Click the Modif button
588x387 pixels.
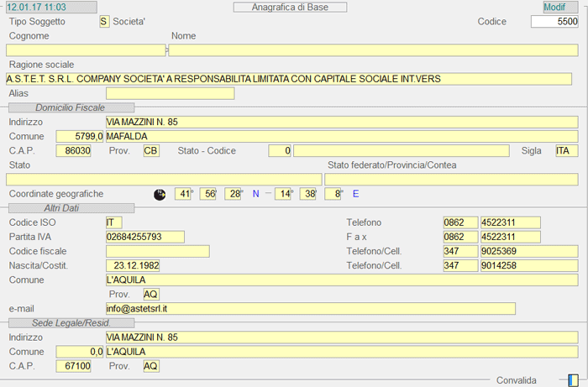[554, 7]
